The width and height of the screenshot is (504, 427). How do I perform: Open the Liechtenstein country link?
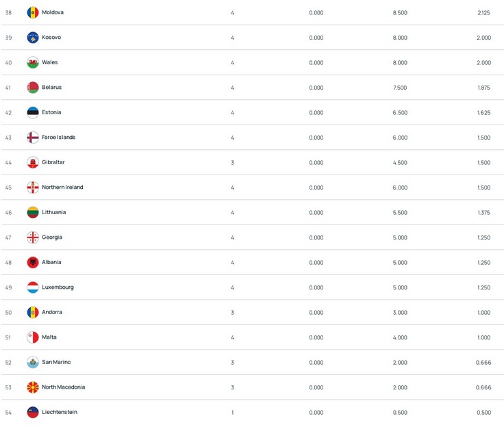click(60, 412)
